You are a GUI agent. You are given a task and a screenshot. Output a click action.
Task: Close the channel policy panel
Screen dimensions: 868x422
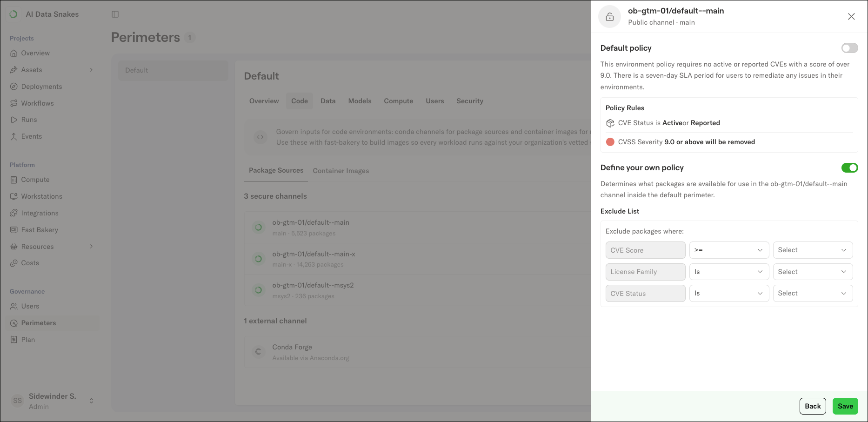pos(851,16)
